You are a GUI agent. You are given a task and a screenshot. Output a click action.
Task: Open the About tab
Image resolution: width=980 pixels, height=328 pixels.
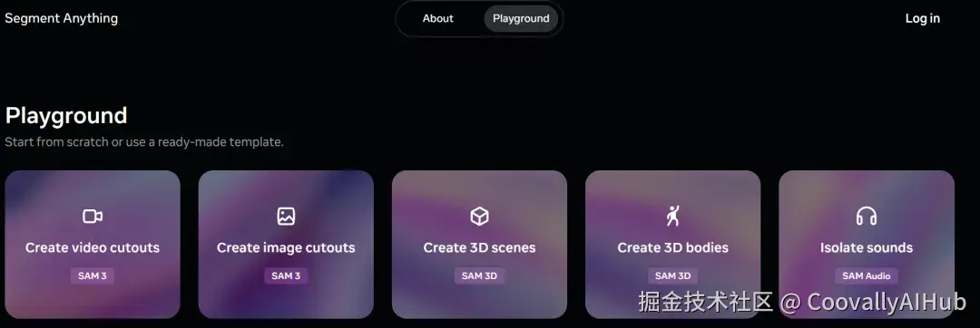click(x=437, y=19)
